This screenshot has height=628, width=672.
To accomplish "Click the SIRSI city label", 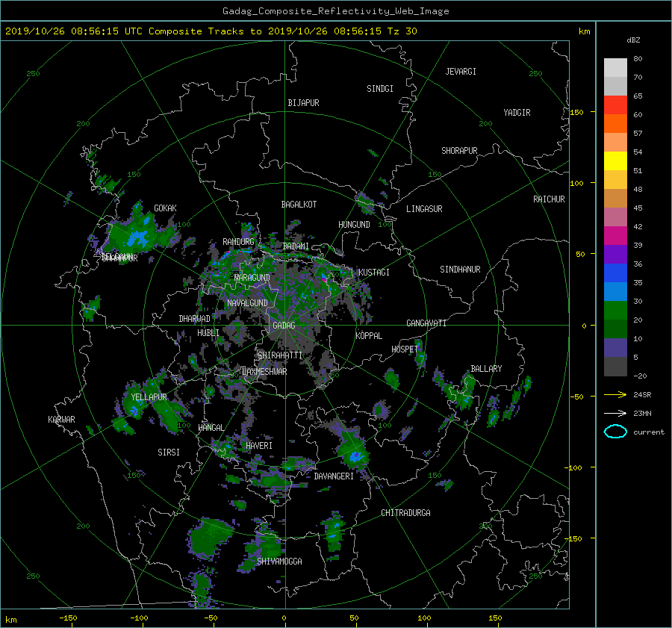I will pos(169,453).
